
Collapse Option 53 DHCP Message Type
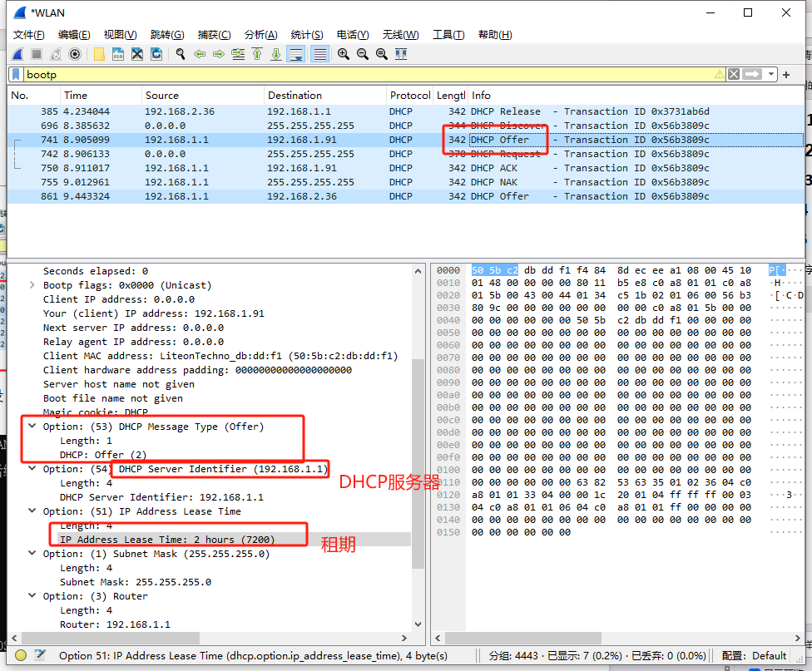pyautogui.click(x=32, y=427)
